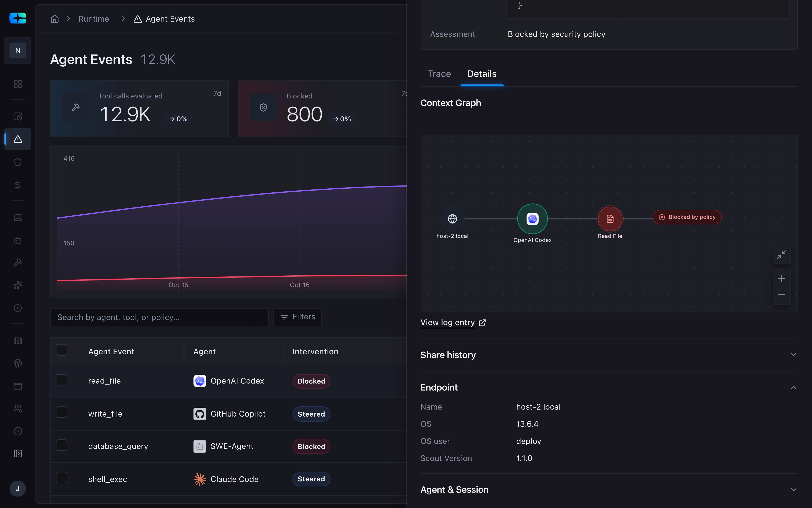Switch to the Trace tab
812x508 pixels.
pyautogui.click(x=439, y=74)
